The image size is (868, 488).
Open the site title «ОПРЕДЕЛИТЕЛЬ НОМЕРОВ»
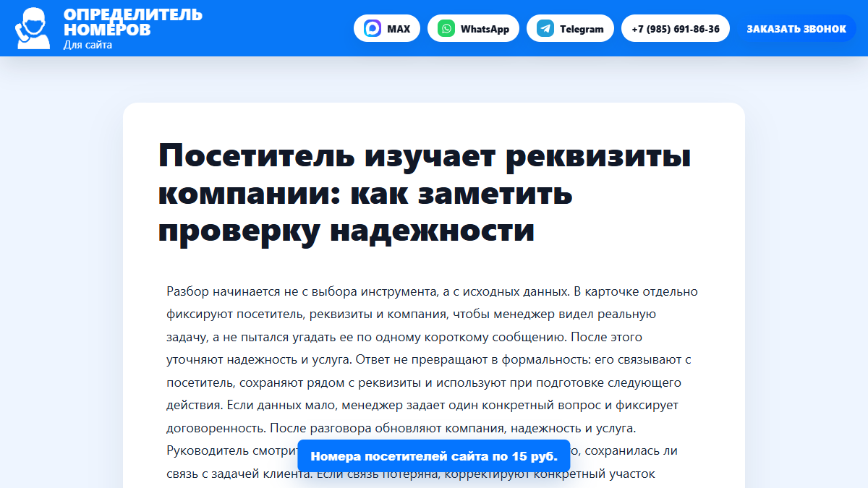[x=133, y=22]
